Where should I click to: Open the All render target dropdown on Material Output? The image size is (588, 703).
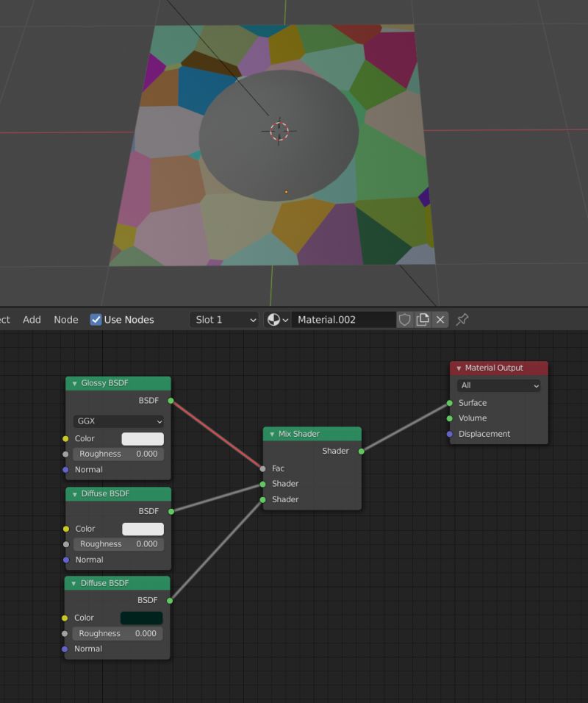tap(498, 385)
